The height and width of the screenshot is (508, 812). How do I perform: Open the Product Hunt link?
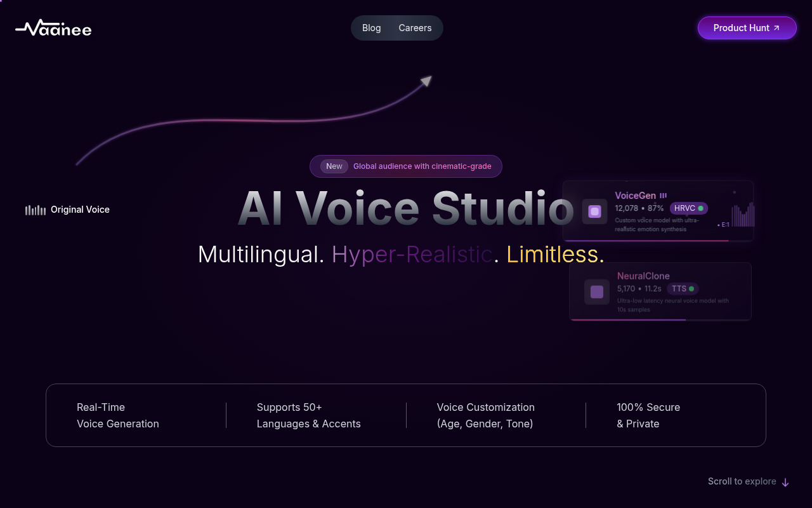point(741,28)
